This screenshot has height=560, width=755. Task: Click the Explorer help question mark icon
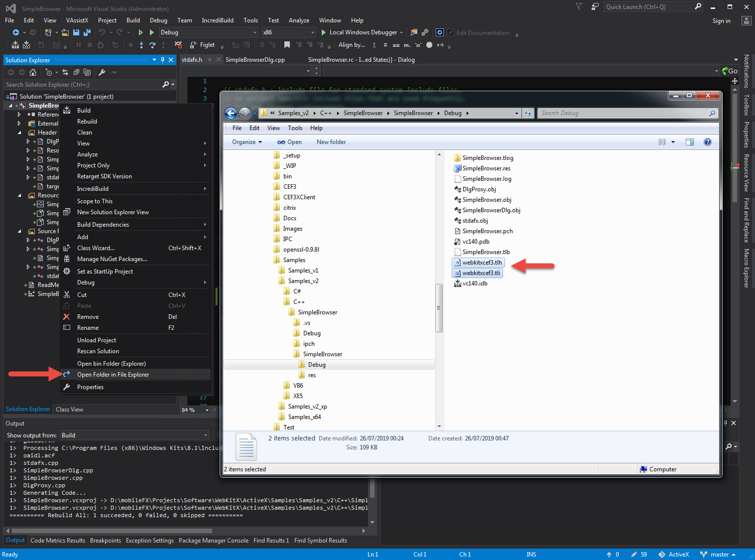point(708,142)
